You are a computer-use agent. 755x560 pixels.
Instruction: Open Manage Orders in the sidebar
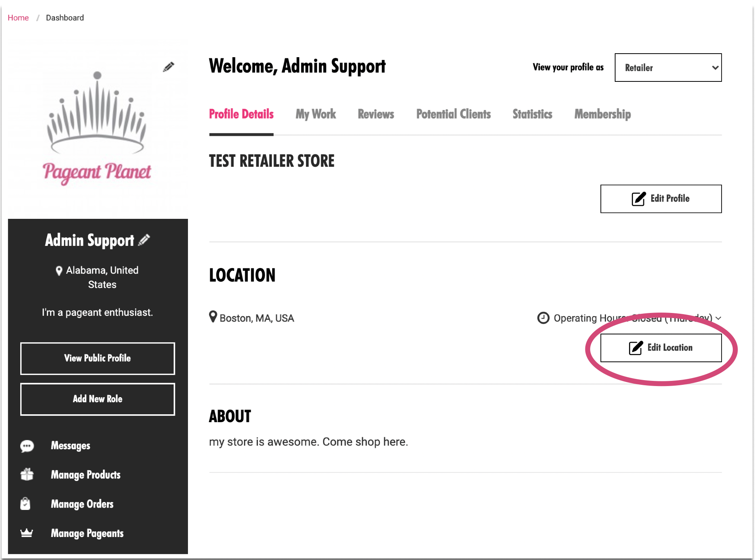82,504
